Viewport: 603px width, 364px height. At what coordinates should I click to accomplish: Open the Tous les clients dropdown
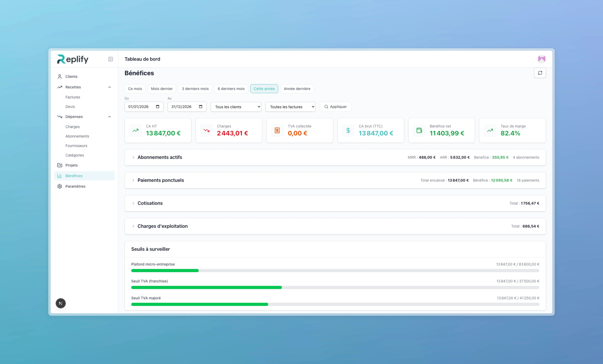coord(236,107)
